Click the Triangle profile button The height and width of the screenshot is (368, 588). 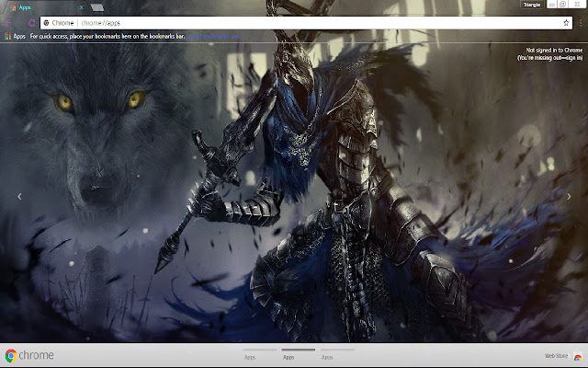coord(531,5)
